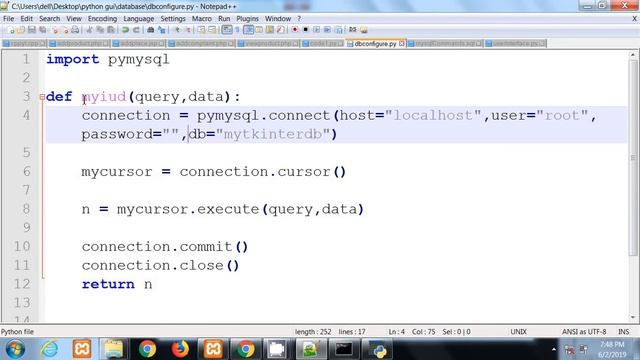Viewport: 640px width, 360px height.
Task: Open the View menu
Action: pos(74,19)
